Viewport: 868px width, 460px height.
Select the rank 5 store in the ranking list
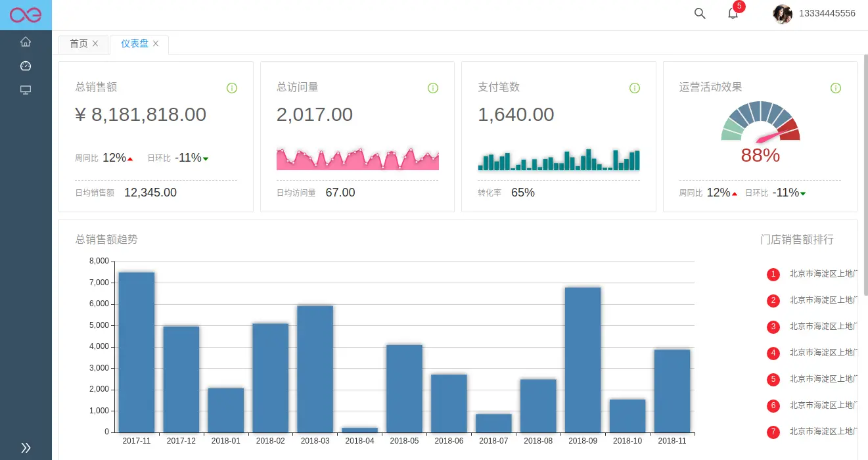811,379
